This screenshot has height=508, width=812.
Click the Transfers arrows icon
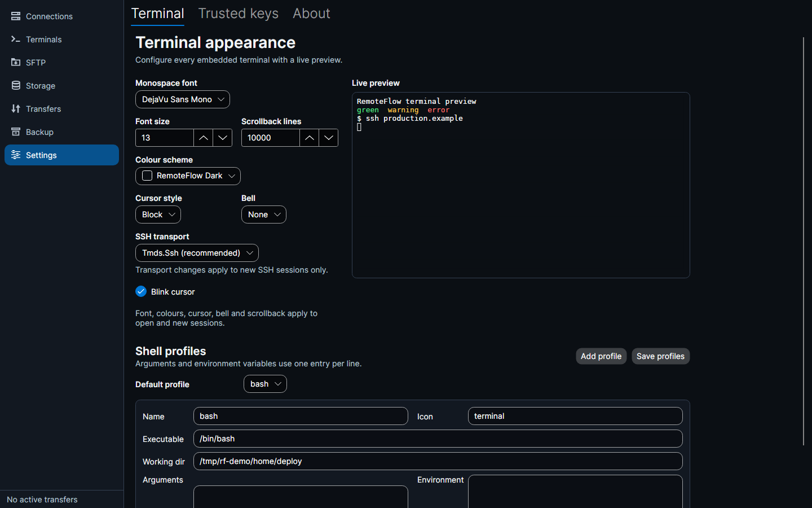click(16, 109)
